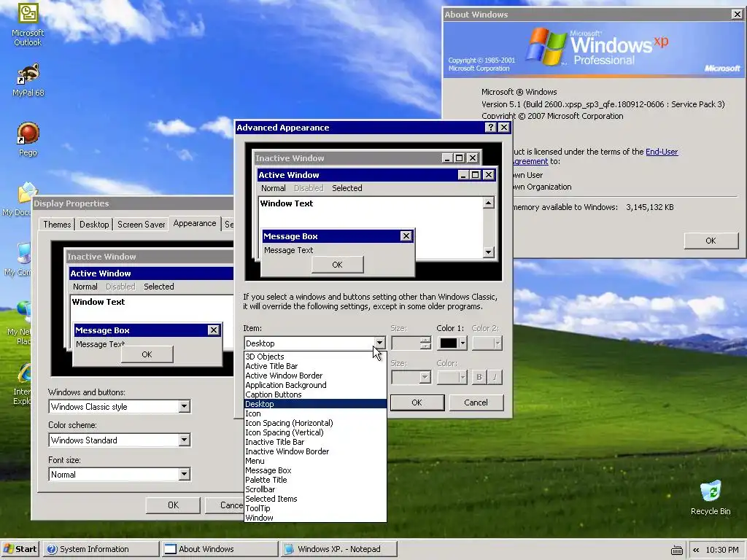The image size is (747, 560).
Task: Choose Palette Title from Item list
Action: (315, 480)
